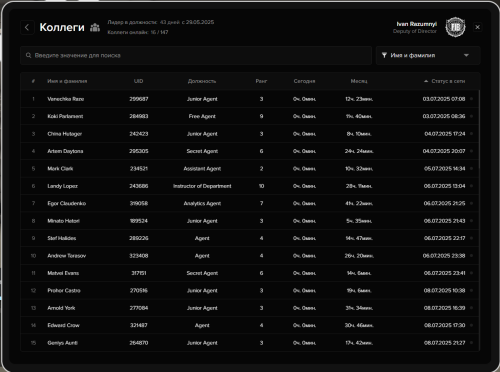The width and height of the screenshot is (500, 372).
Task: Go back using the left arrow button
Action: (x=27, y=27)
